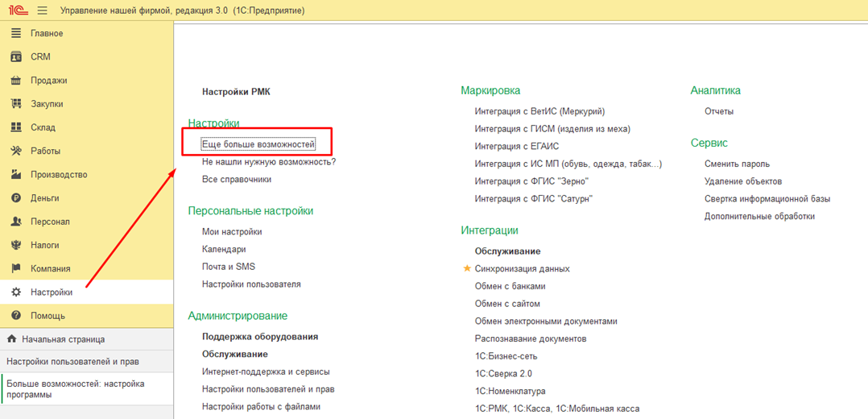Open Дополнительные обработки
The image size is (868, 419).
[x=759, y=216]
